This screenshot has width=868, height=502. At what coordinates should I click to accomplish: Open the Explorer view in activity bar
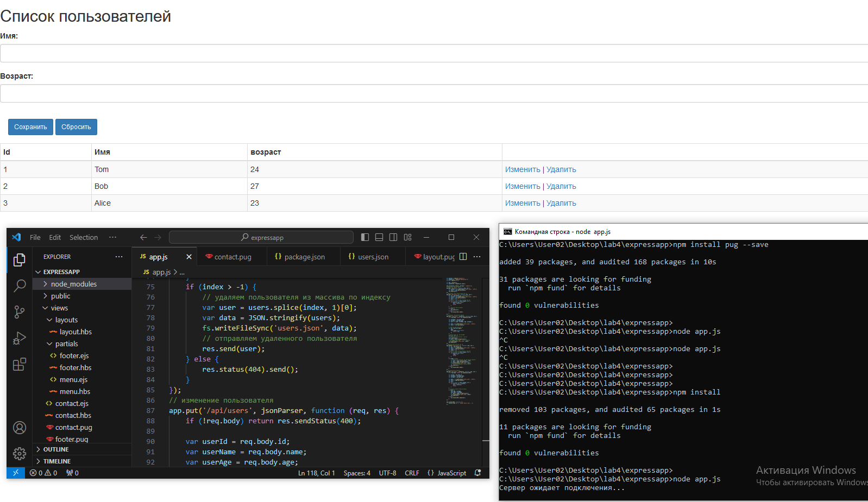20,260
